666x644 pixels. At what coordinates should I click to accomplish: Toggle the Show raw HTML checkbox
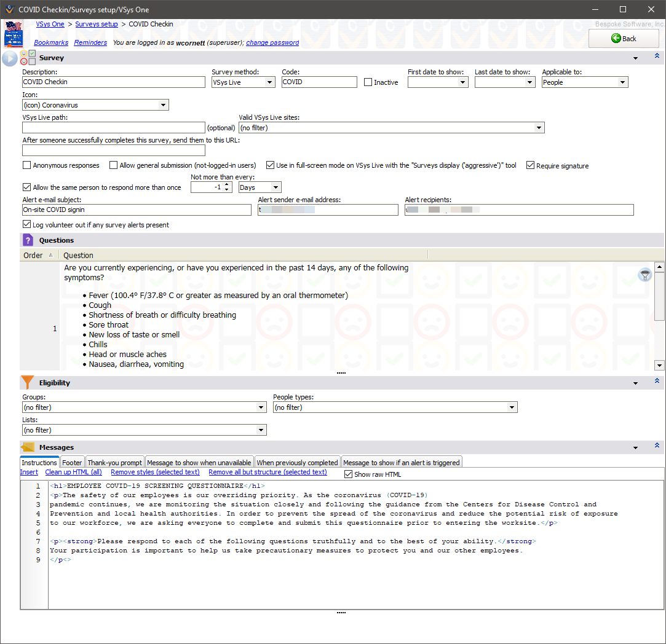click(x=349, y=474)
